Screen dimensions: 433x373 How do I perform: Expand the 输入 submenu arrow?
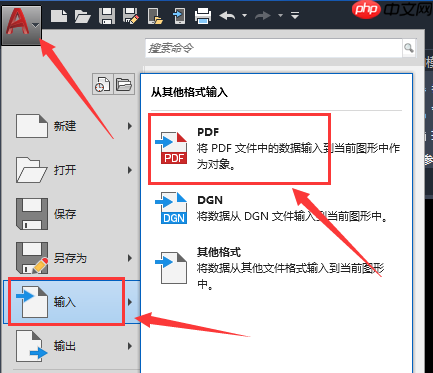130,302
